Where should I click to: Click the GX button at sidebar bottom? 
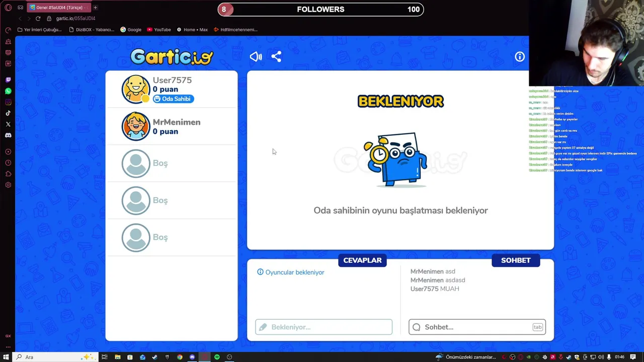pyautogui.click(x=8, y=336)
